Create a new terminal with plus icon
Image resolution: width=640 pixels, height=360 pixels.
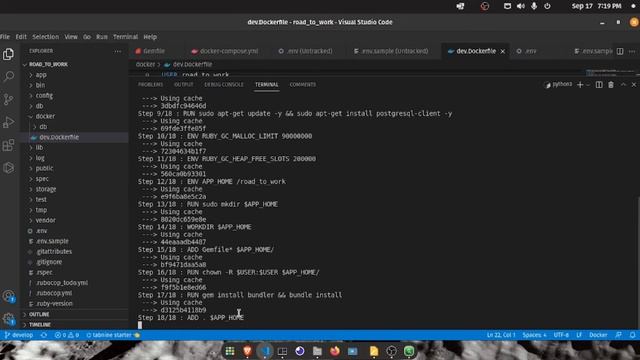click(x=580, y=84)
